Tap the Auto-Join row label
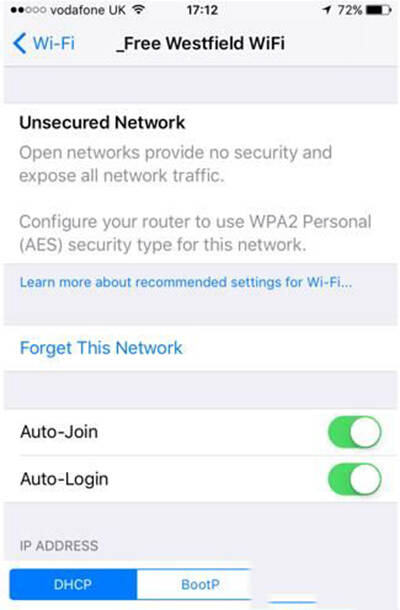 pyautogui.click(x=59, y=432)
